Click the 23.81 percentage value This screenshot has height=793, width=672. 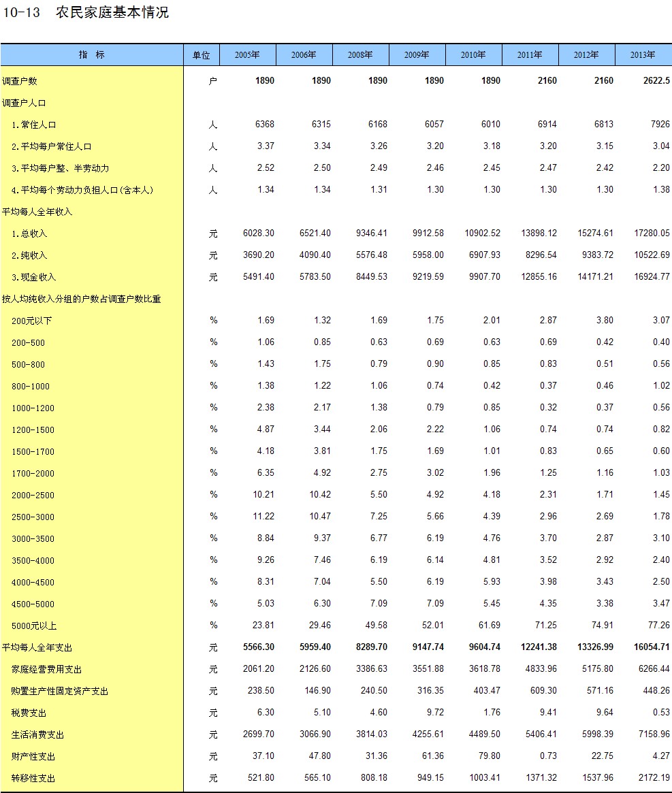[x=263, y=625]
